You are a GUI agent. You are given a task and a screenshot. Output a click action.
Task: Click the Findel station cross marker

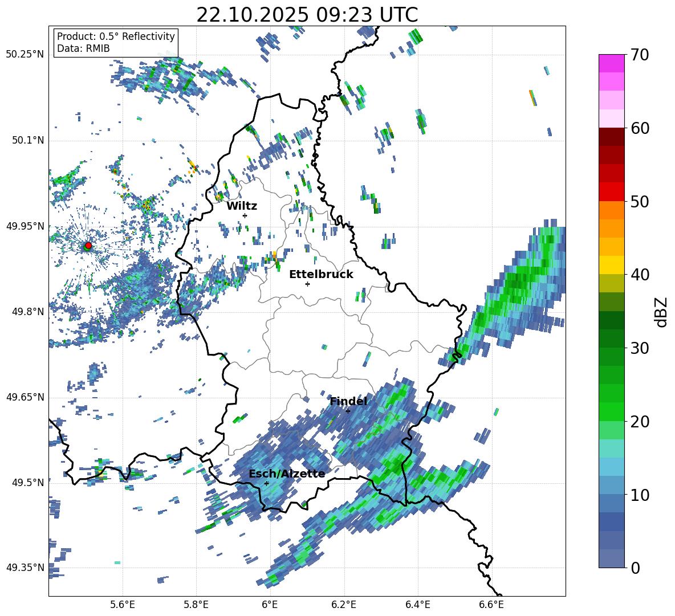[348, 411]
